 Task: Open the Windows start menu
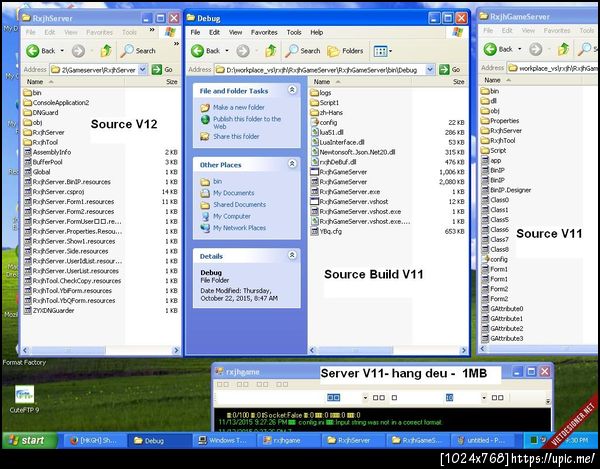click(x=29, y=440)
